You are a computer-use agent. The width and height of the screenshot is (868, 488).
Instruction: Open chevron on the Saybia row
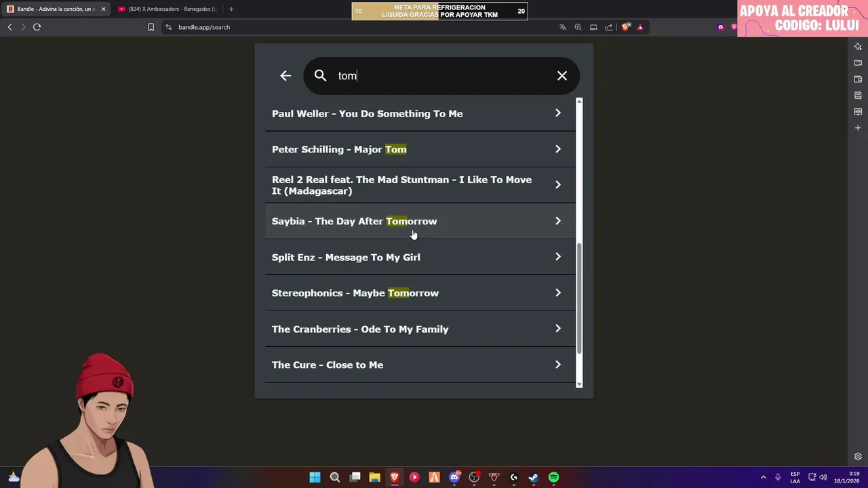click(x=558, y=221)
